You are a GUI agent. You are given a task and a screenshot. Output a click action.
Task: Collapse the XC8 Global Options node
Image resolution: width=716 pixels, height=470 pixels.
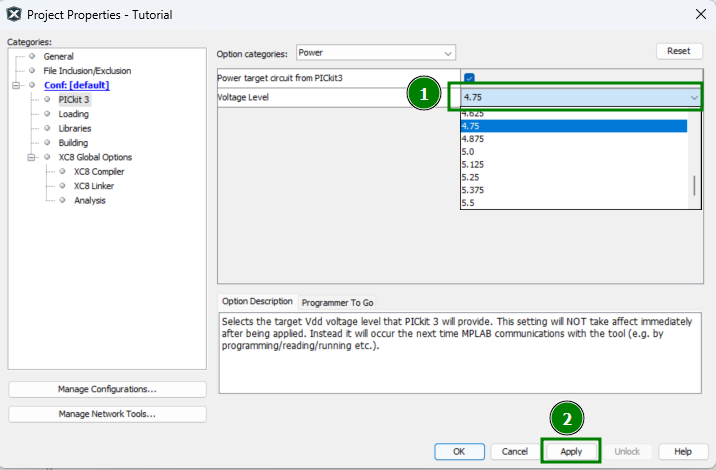tap(31, 157)
